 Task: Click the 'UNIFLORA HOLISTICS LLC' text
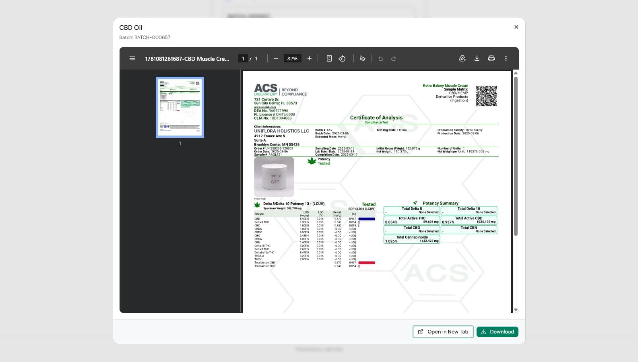point(282,131)
